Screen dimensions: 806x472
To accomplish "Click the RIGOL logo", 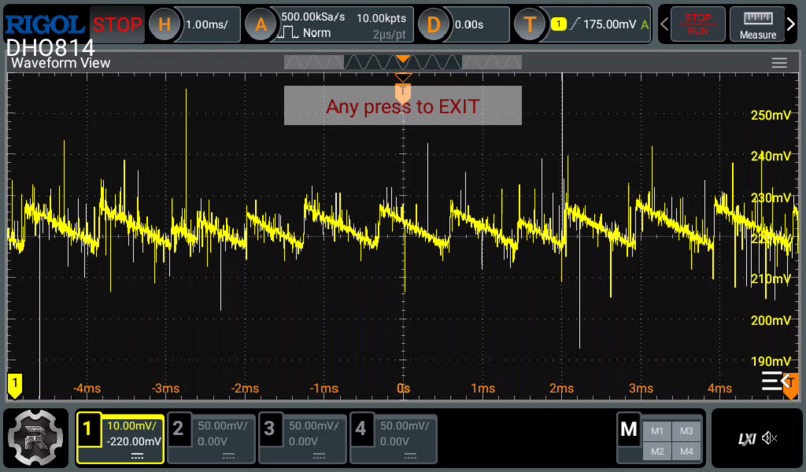I will pos(45,25).
